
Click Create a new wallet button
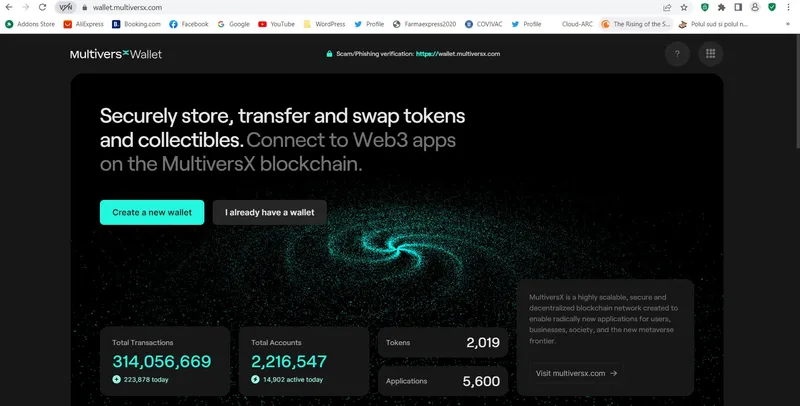(x=152, y=212)
